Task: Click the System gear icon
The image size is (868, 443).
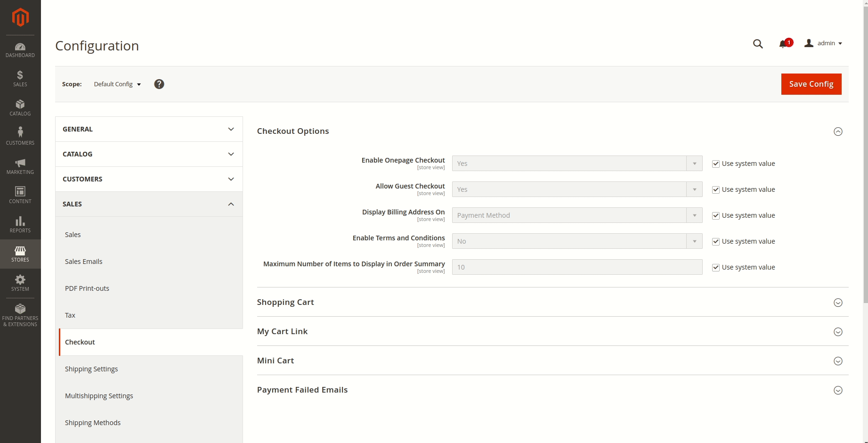Action: [20, 282]
